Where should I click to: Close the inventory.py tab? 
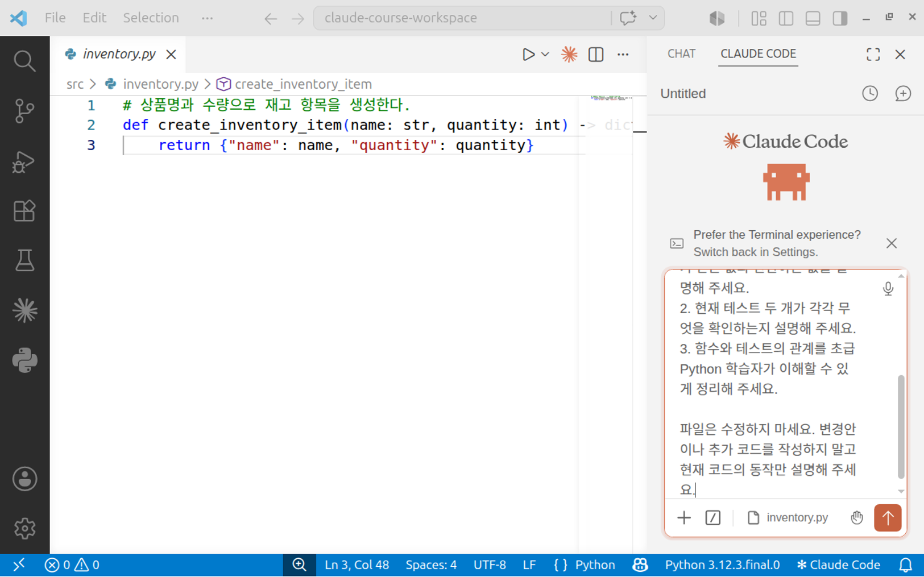171,55
